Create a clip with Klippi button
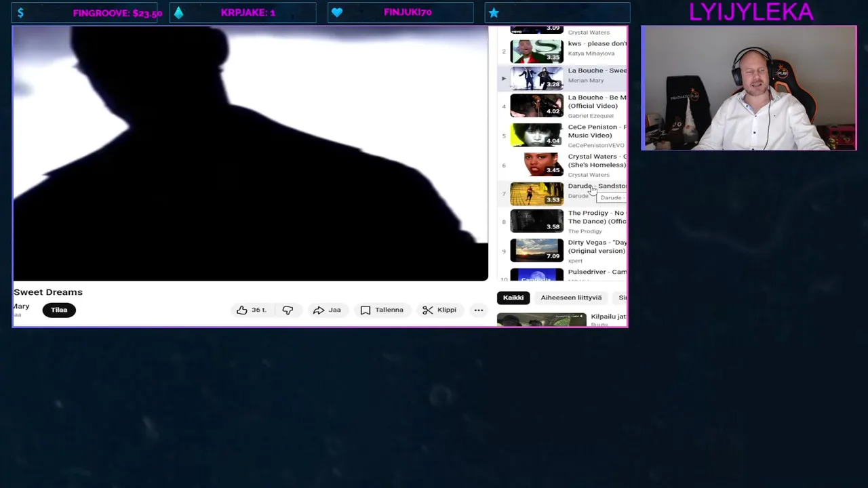868x488 pixels. click(x=439, y=310)
